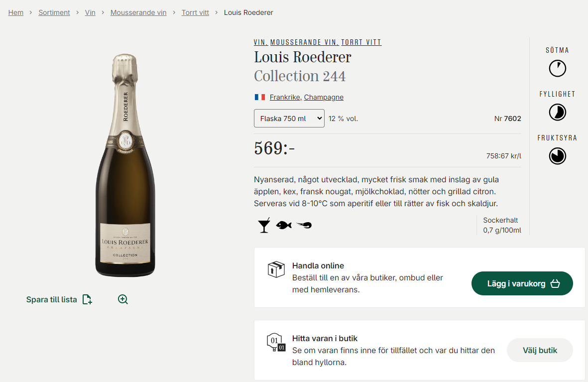Image resolution: width=588 pixels, height=382 pixels.
Task: Click the delivery box icon beside Handla online
Action: [276, 269]
